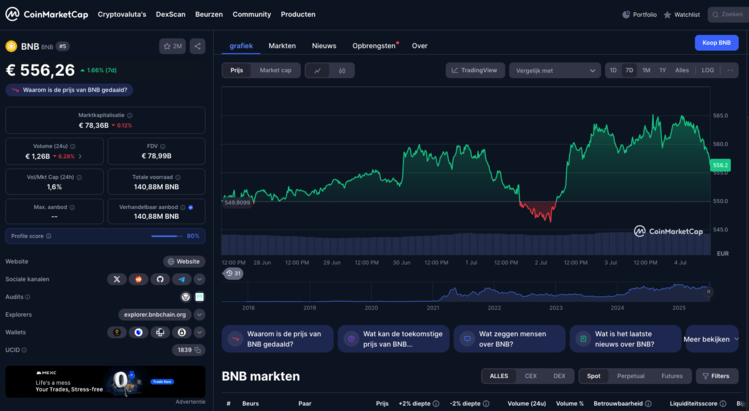Viewport: 749px width, 411px height.
Task: Switch to the Markten tab
Action: click(282, 46)
